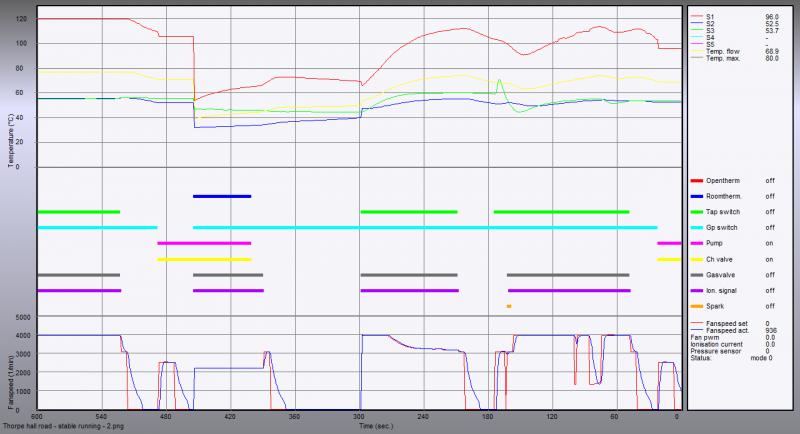Screen dimensions: 800x434
Task: Click the Pump 'on' status value
Action: coord(769,243)
